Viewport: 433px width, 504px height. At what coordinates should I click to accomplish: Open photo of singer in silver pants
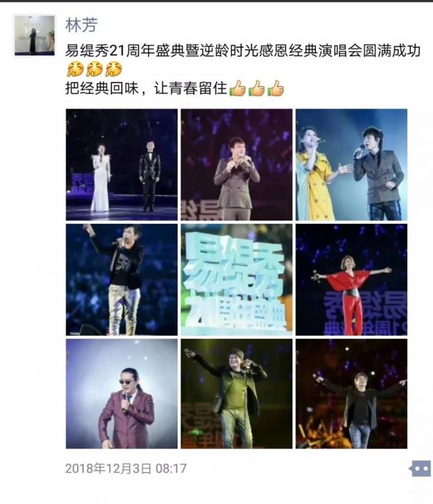click(121, 280)
